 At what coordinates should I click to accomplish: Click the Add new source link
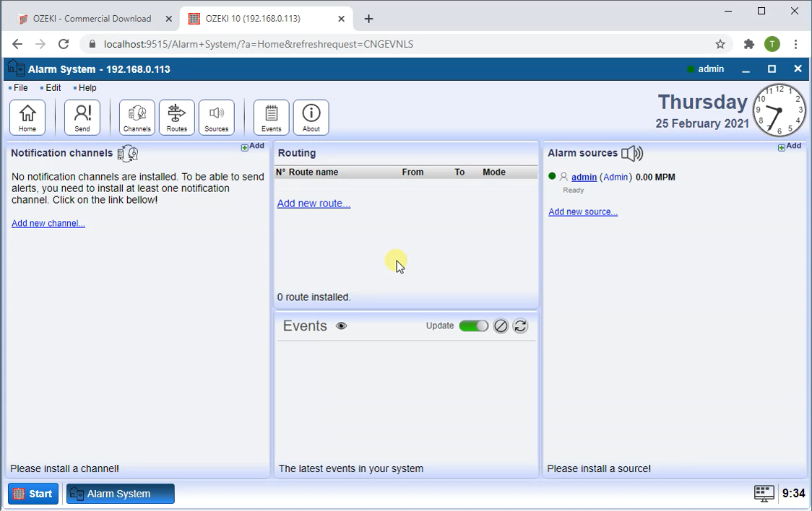(x=583, y=211)
